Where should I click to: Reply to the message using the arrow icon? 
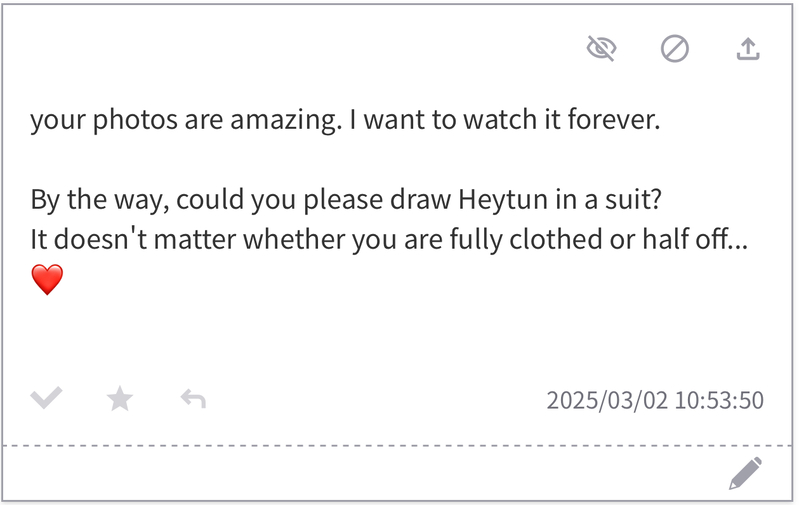coord(193,400)
